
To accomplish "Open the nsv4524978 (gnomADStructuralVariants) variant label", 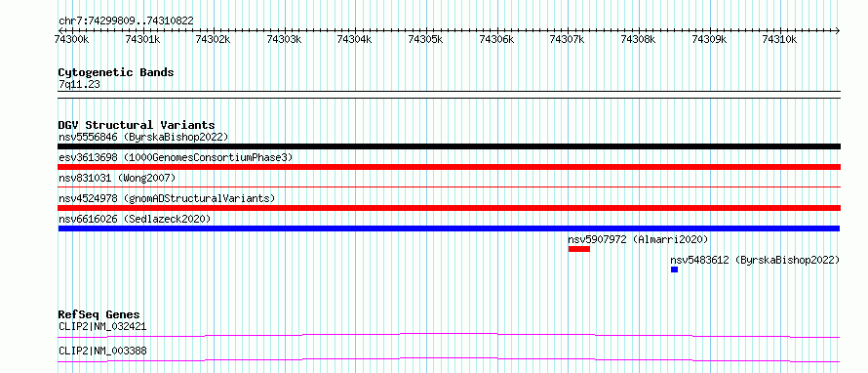I will (167, 198).
